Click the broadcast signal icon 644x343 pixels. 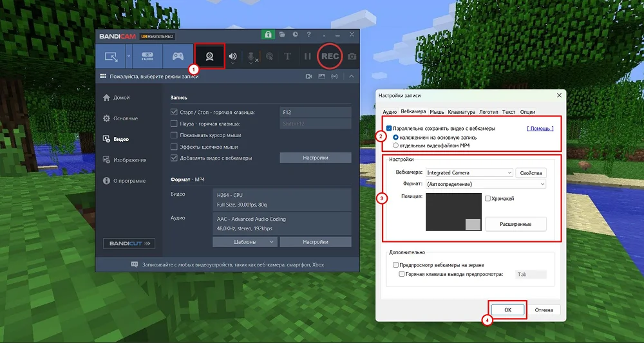point(334,77)
